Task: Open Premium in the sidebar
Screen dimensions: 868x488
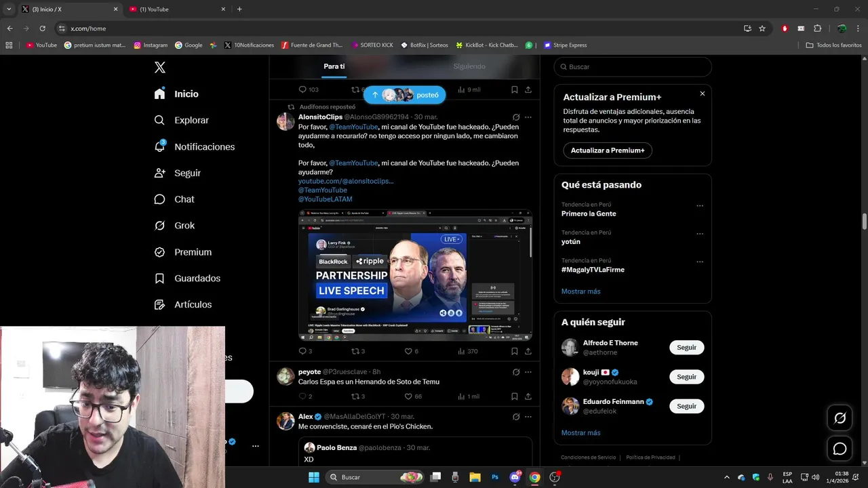Action: click(182, 252)
